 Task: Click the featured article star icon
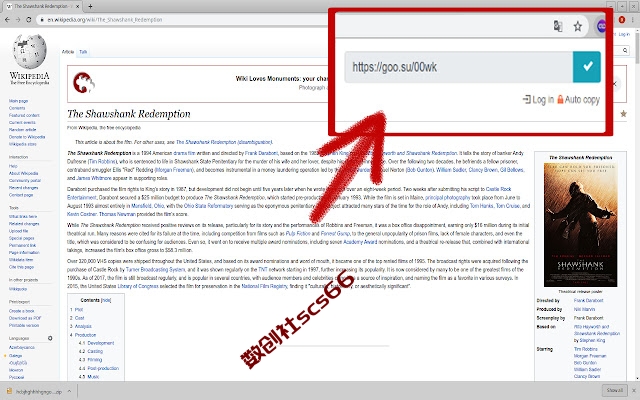pos(623,113)
